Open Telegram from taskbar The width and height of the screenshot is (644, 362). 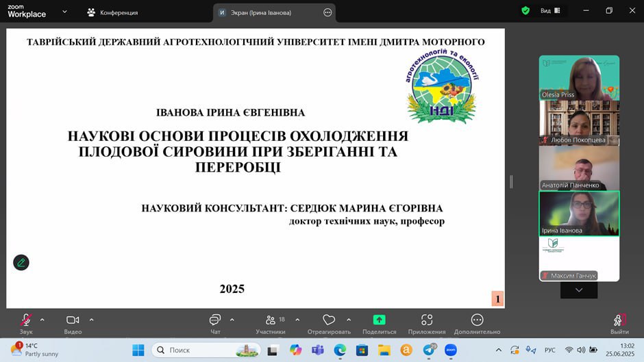click(429, 350)
